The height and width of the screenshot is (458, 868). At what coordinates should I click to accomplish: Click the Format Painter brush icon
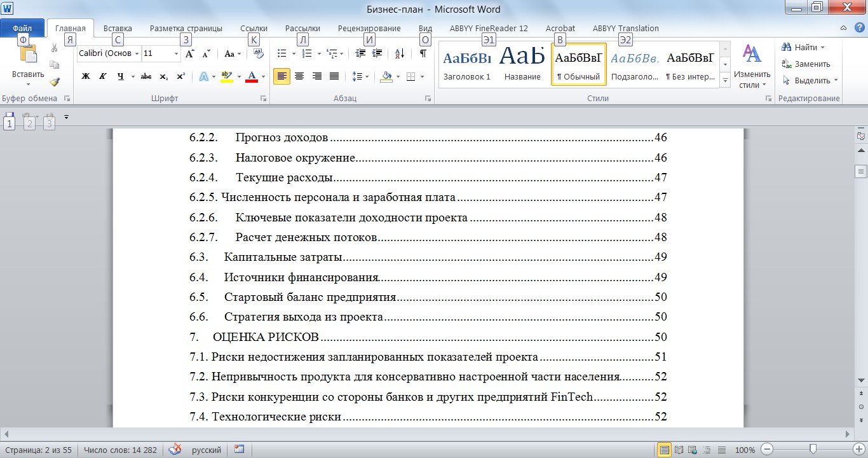55,82
